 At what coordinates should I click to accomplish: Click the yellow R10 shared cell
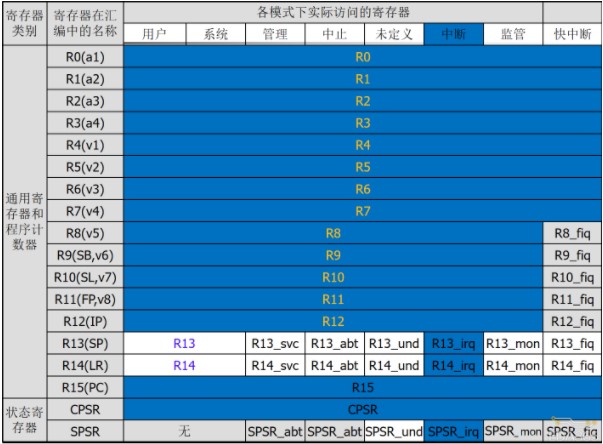point(333,277)
